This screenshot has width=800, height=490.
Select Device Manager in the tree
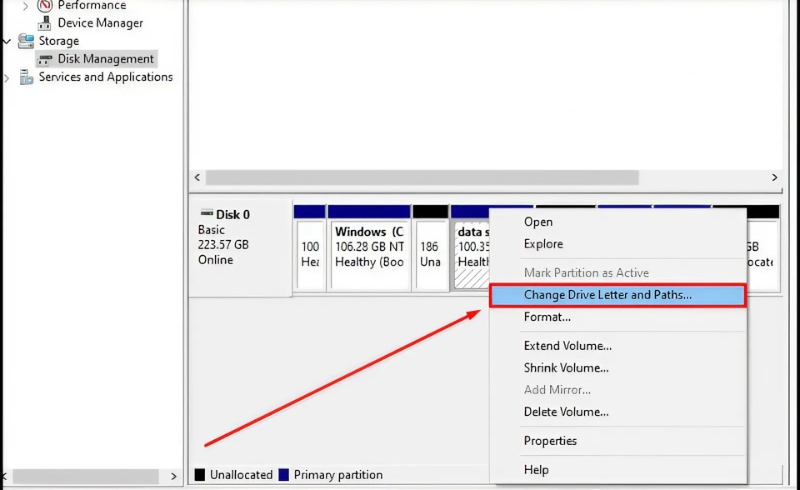click(100, 23)
